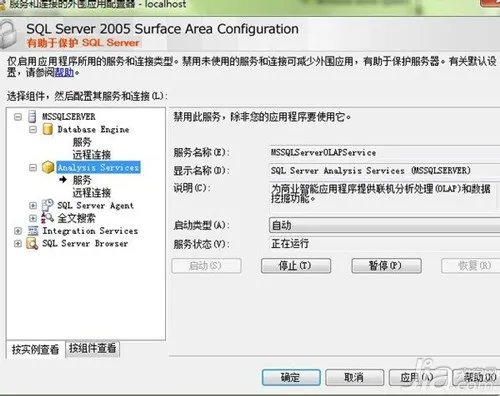Screen dimensions: 500x396
Task: Click the SQL Server Browser icon
Action: 32,243
